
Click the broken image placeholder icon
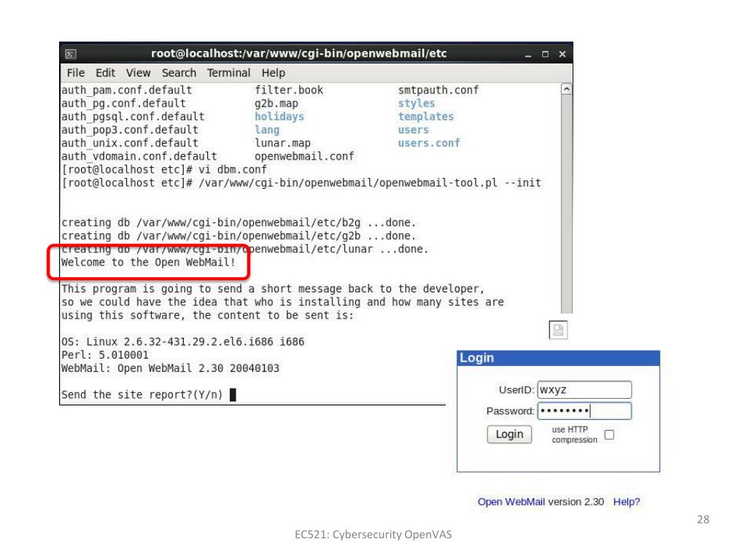[558, 330]
